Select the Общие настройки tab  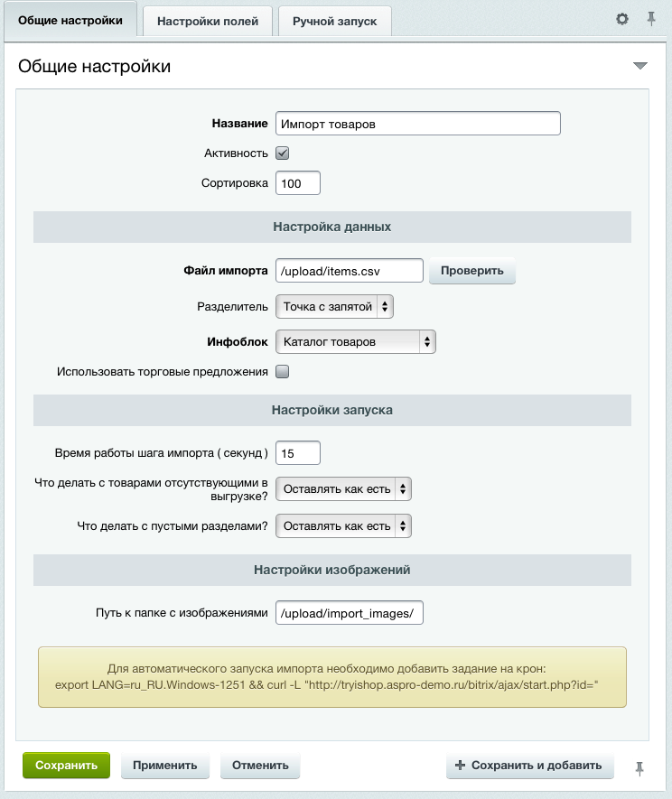click(x=70, y=20)
